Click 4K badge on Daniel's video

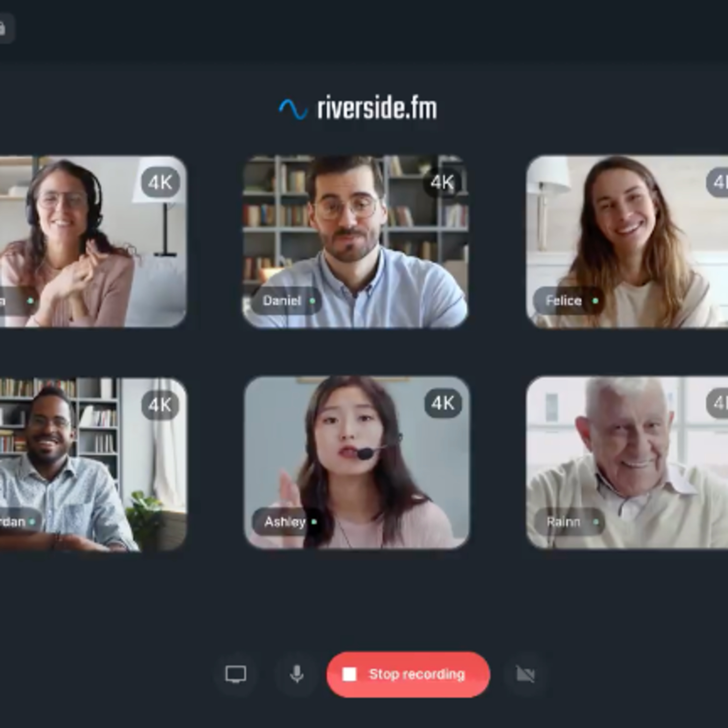point(442,183)
